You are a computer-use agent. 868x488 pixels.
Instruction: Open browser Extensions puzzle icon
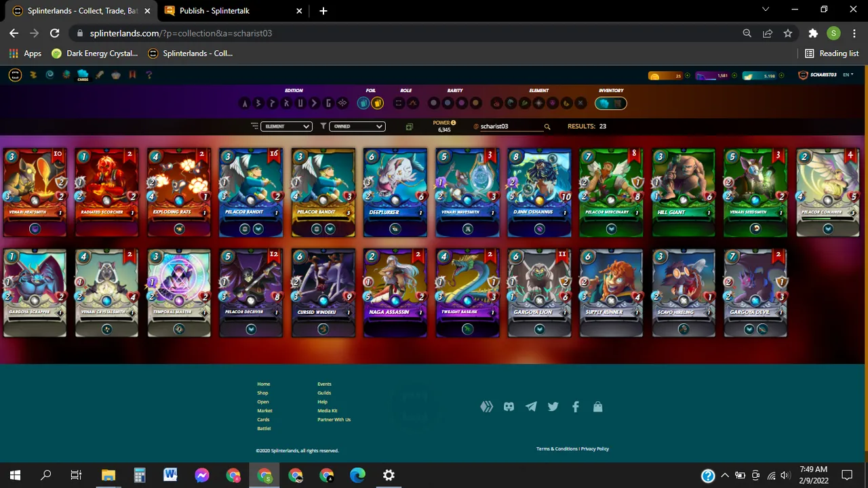(813, 33)
